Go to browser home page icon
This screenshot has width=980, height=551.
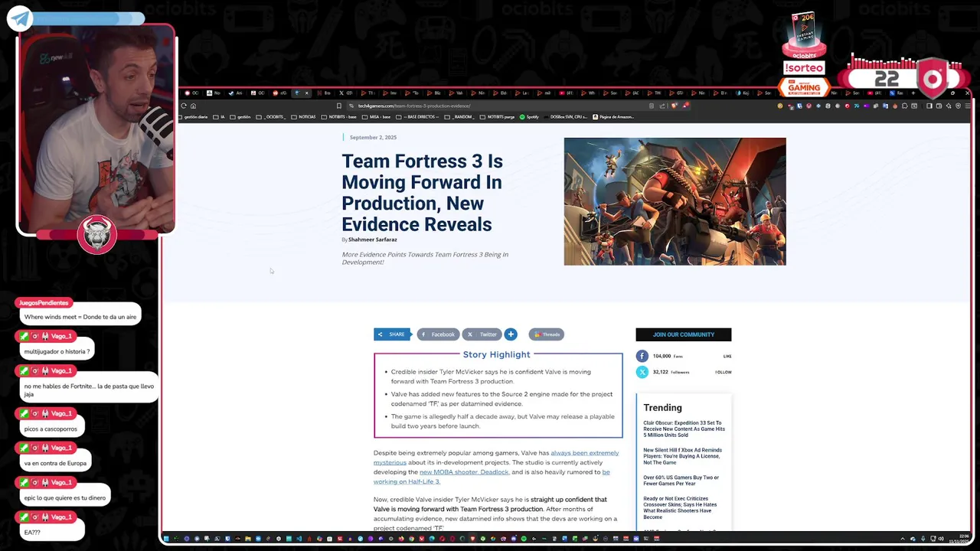tap(193, 106)
